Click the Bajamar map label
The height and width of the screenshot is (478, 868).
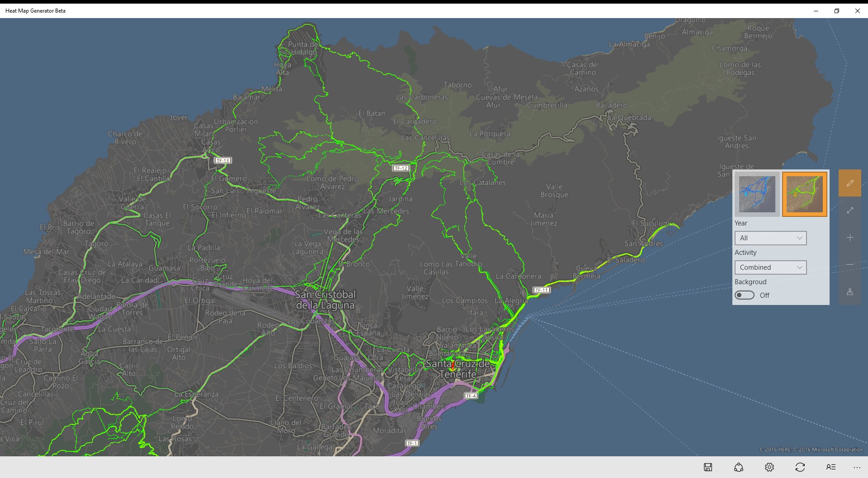(247, 97)
